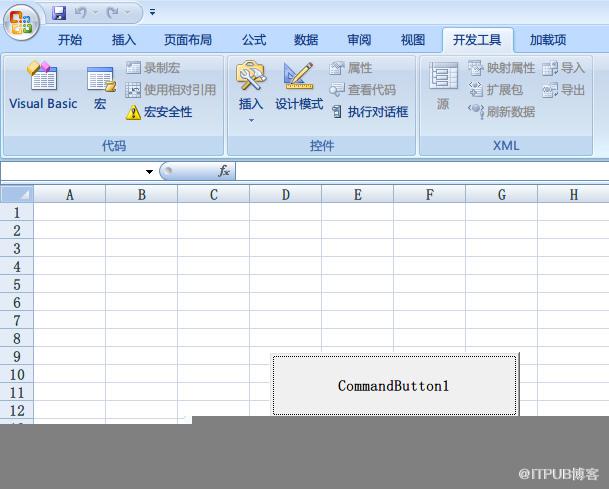Click 录制宏 to record a macro

tap(153, 68)
